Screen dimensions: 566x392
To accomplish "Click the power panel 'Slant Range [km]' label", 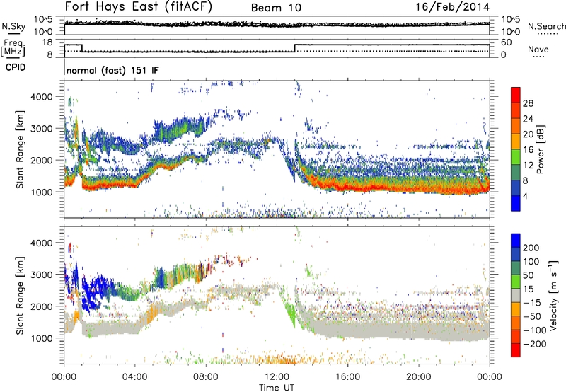I will click(20, 149).
